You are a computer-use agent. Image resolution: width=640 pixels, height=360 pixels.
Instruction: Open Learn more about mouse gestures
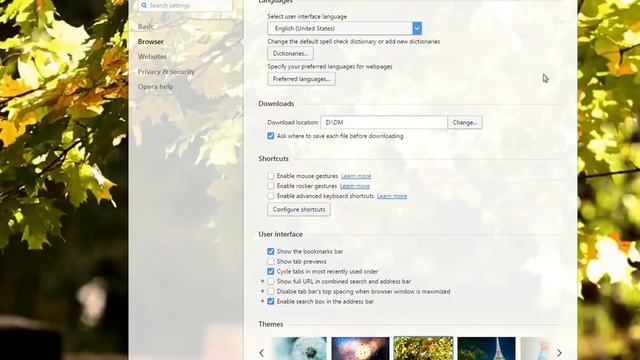point(356,176)
